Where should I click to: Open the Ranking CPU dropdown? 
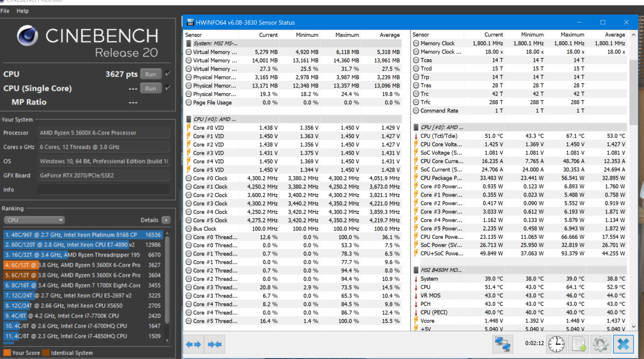(34, 220)
